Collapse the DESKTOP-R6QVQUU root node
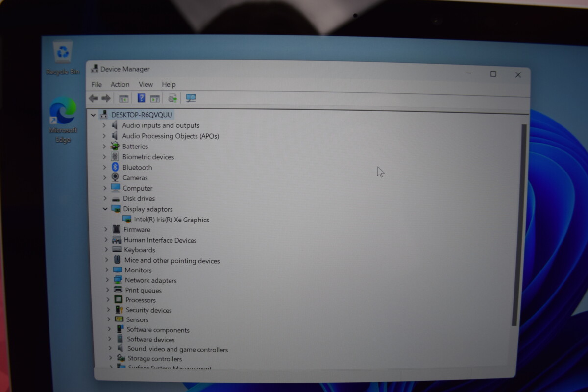Viewport: 588px width, 392px height. [x=94, y=115]
